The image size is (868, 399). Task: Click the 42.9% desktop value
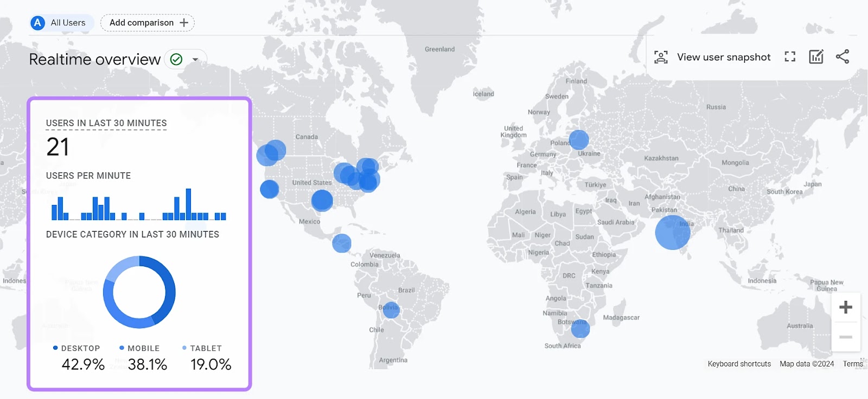coord(83,364)
